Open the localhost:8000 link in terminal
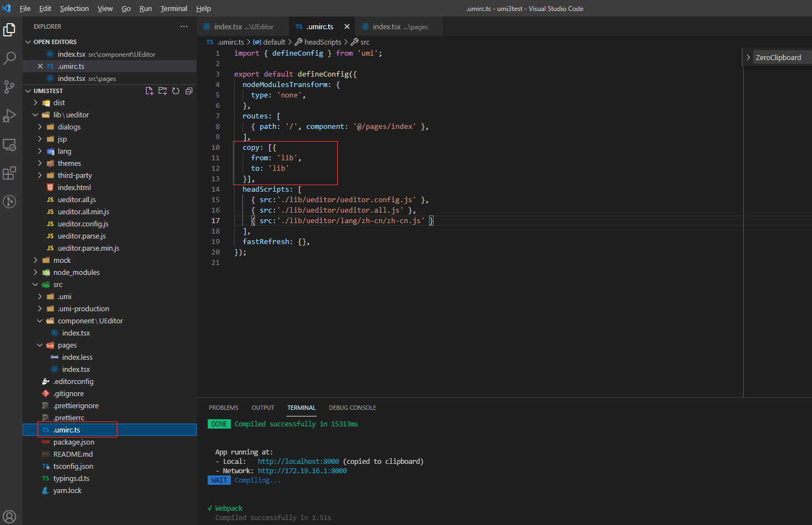Viewport: 812px width, 525px height. [x=299, y=462]
